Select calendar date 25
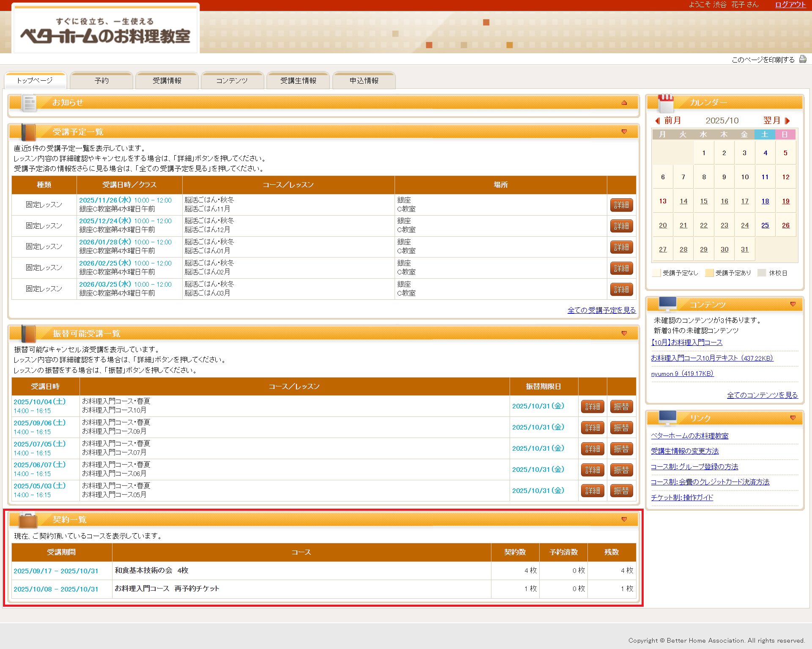This screenshot has width=812, height=649. pyautogui.click(x=765, y=225)
